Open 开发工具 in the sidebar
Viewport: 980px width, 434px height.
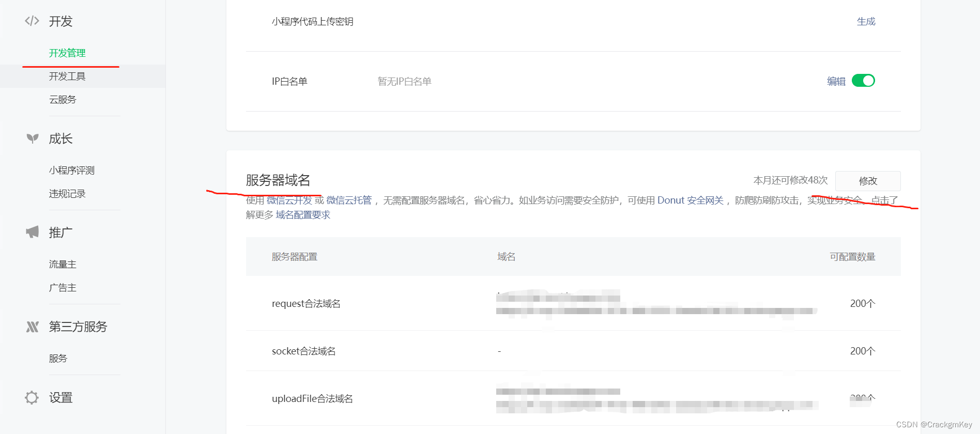coord(67,76)
